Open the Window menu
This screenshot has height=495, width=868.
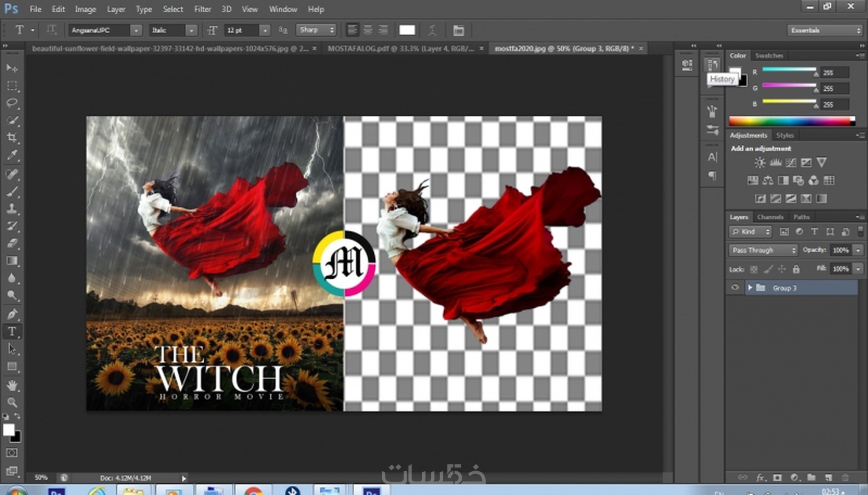283,9
